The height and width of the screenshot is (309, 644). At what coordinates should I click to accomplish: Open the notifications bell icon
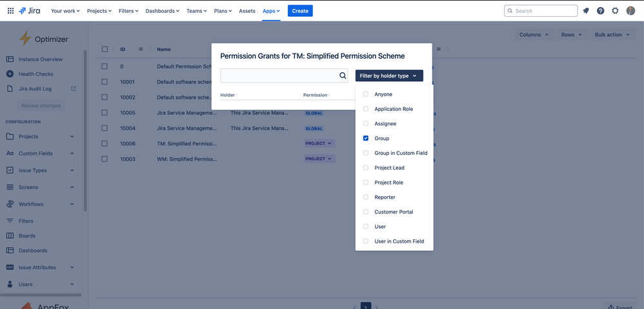586,11
